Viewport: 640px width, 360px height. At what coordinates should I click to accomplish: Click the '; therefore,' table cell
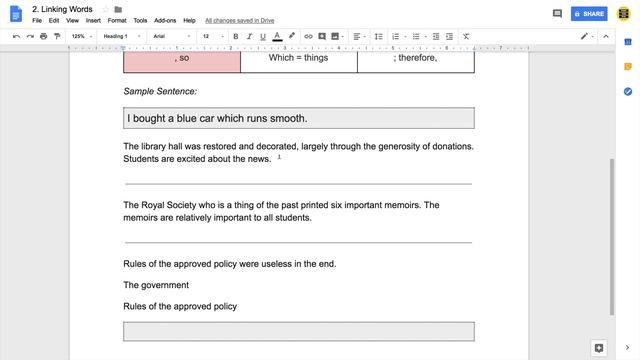click(x=416, y=62)
